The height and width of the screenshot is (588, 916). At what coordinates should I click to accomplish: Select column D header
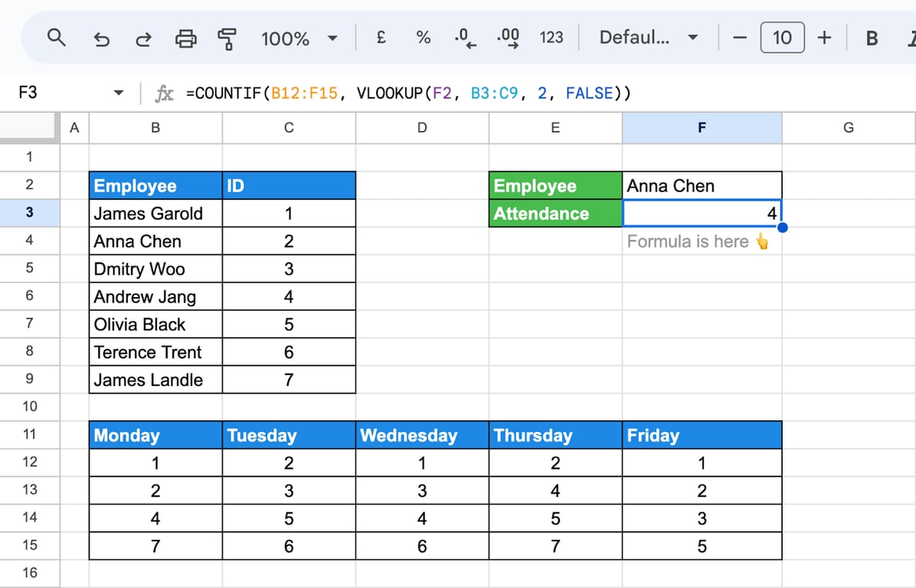click(x=422, y=127)
